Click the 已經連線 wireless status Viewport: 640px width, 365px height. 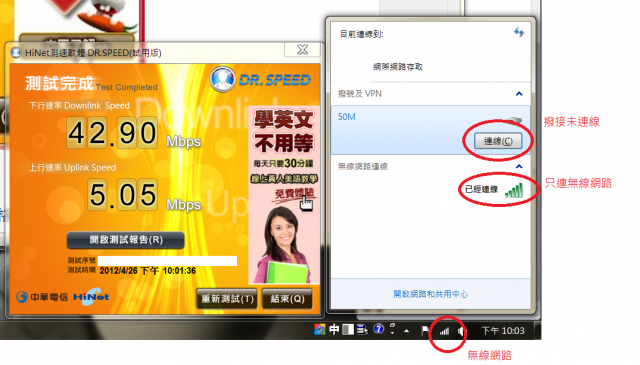[482, 189]
